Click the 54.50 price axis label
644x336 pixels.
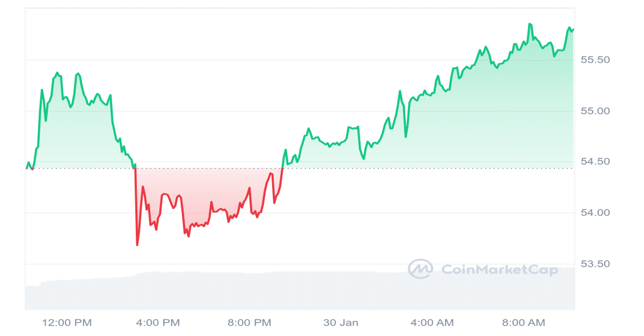(596, 162)
